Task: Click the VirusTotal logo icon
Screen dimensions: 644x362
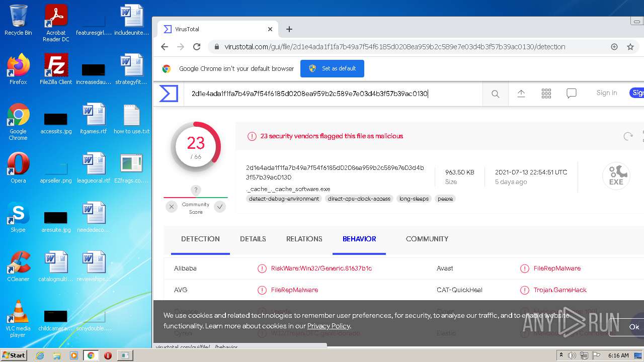Action: [x=169, y=94]
